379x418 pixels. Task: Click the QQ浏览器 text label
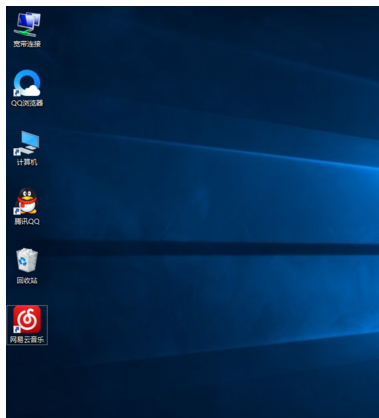[27, 103]
